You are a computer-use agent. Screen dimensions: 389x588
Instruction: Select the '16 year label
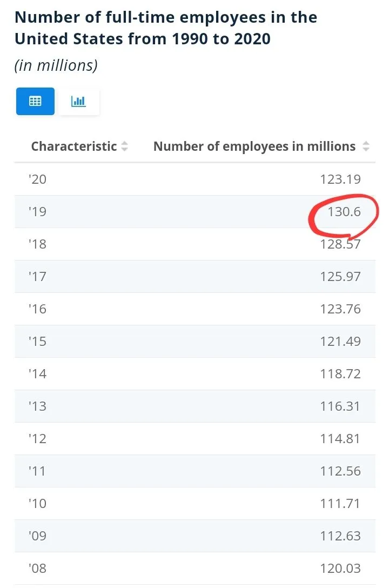pyautogui.click(x=38, y=309)
